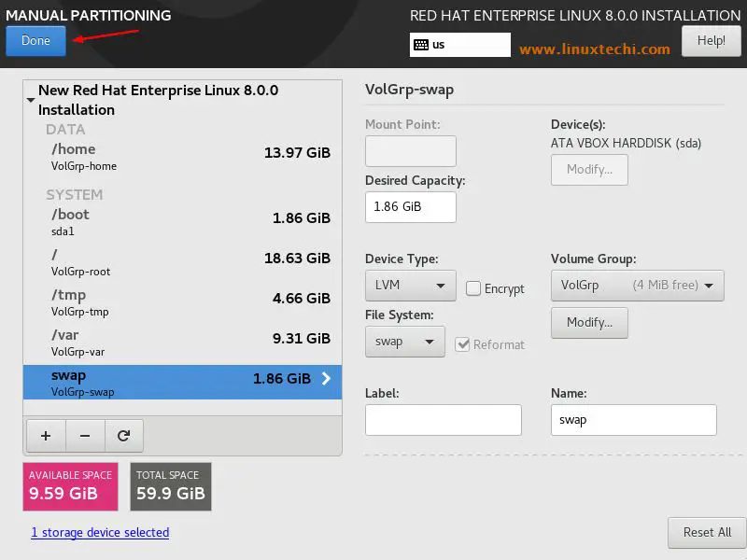The height and width of the screenshot is (560, 747).
Task: Click the chevron arrow on the swap row
Action: pos(326,379)
